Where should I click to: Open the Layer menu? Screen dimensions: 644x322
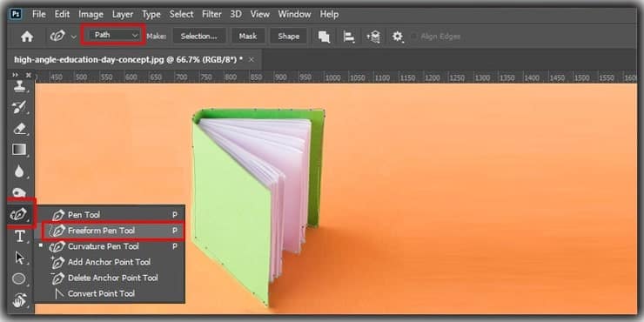[x=123, y=15]
